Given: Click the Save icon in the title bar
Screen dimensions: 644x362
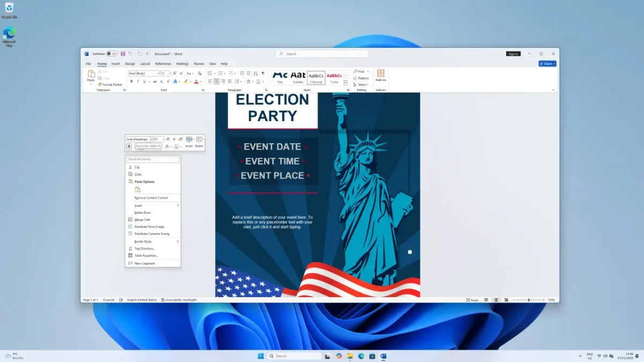Looking at the screenshot, I should 123,54.
